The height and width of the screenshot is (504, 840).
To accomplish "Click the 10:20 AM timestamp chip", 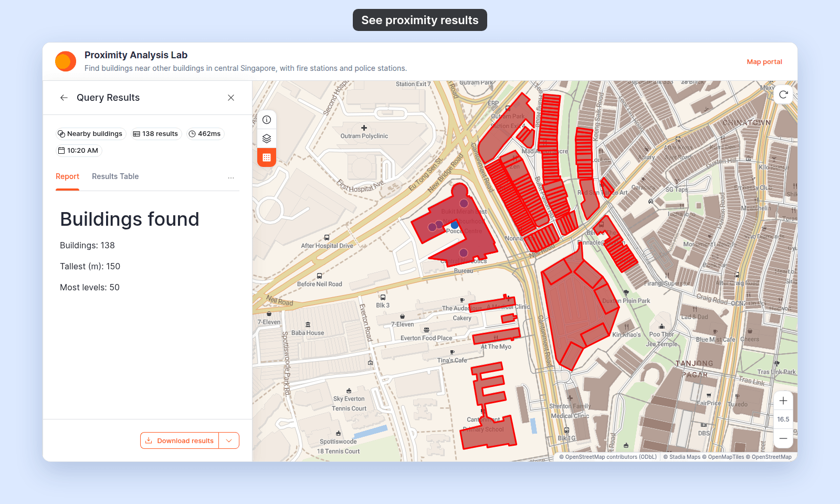I will (79, 151).
